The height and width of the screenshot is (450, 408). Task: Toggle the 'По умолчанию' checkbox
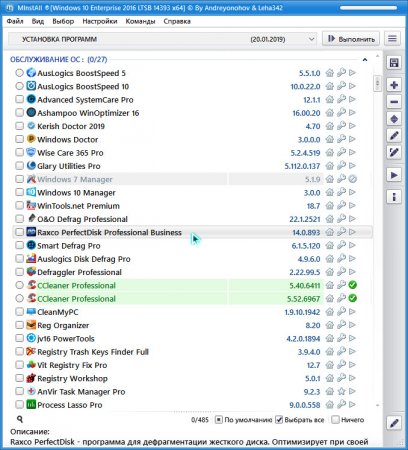(219, 420)
